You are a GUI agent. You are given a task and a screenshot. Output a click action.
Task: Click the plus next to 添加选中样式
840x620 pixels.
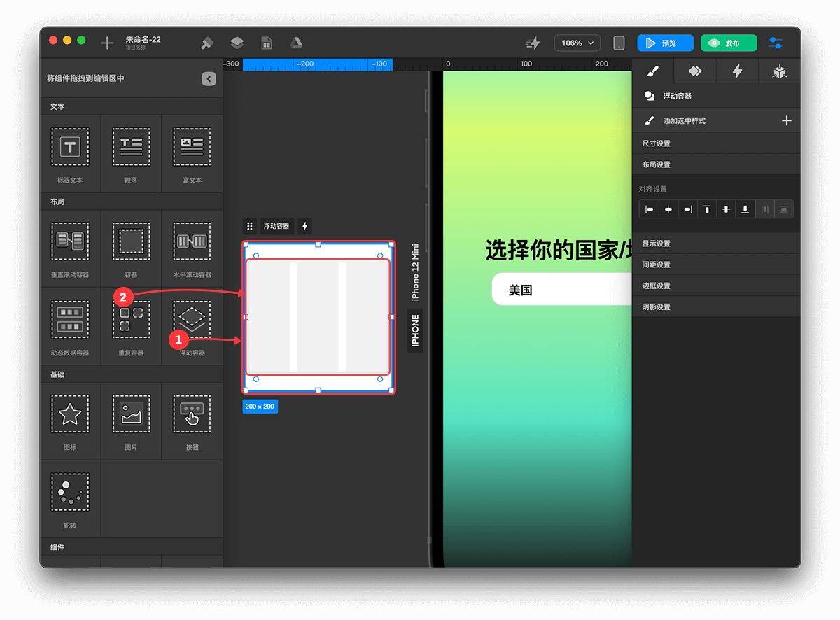pyautogui.click(x=786, y=121)
